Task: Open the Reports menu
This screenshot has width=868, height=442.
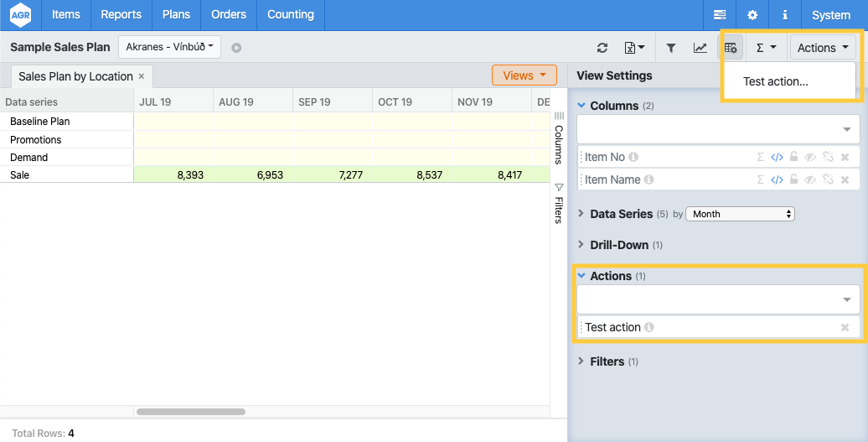Action: pyautogui.click(x=121, y=15)
